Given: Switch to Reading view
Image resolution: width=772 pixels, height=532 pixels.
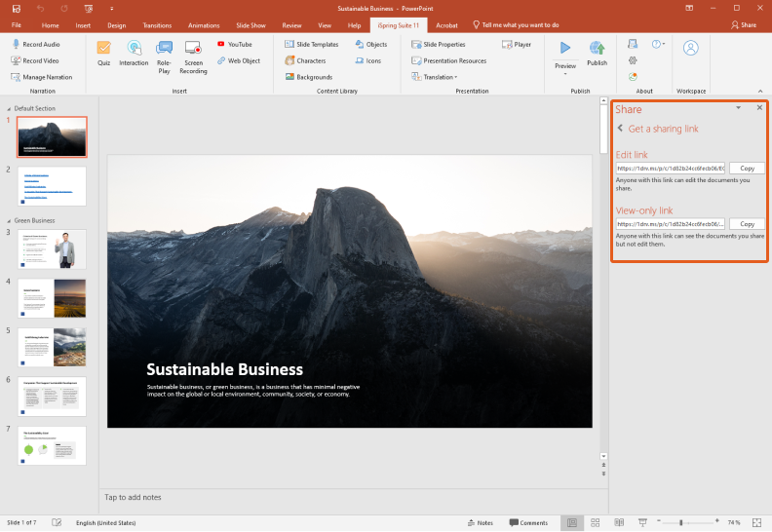Looking at the screenshot, I should 619,522.
